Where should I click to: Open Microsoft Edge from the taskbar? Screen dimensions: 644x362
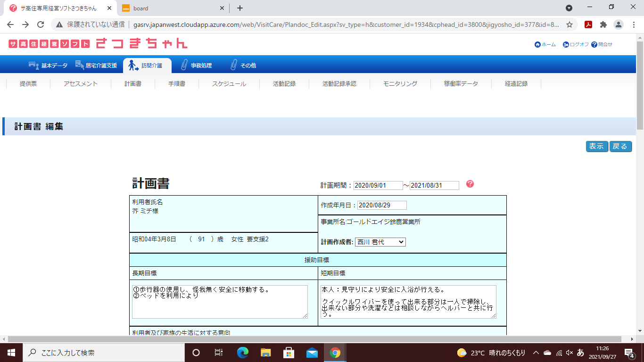243,353
